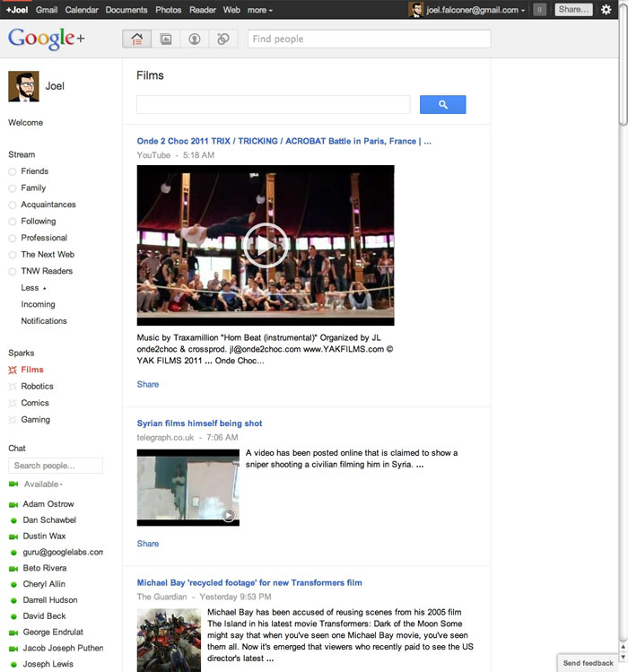Open the Circles icon in toolbar

222,39
